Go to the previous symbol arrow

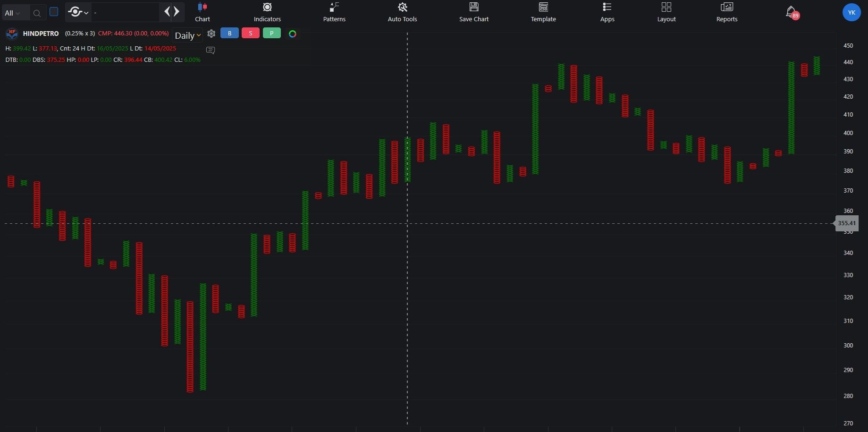(167, 12)
